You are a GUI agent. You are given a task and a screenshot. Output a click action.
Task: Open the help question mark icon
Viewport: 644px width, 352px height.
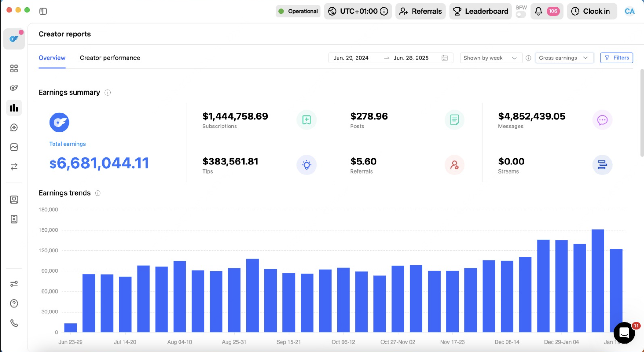(14, 303)
